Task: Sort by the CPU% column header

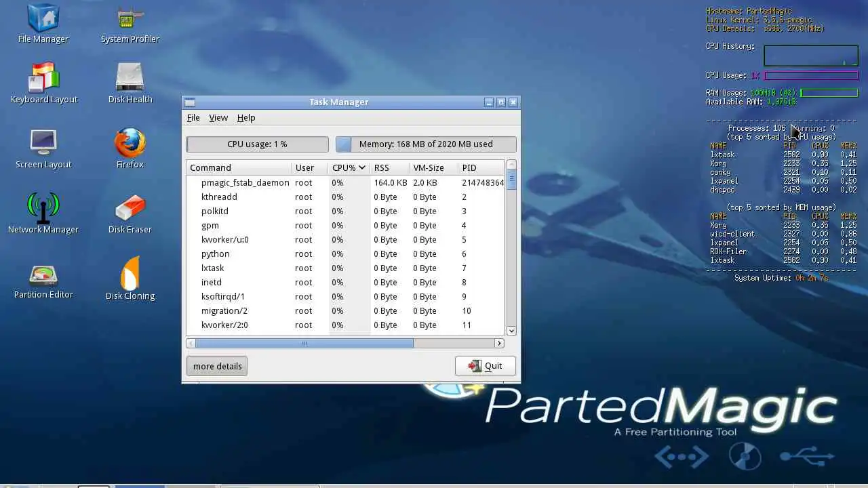Action: point(349,167)
